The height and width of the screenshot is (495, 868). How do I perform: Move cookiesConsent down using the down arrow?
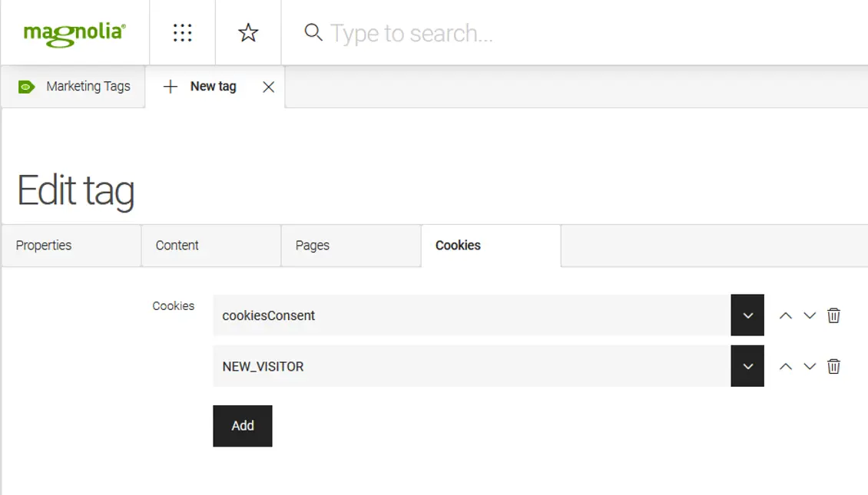[x=808, y=315]
